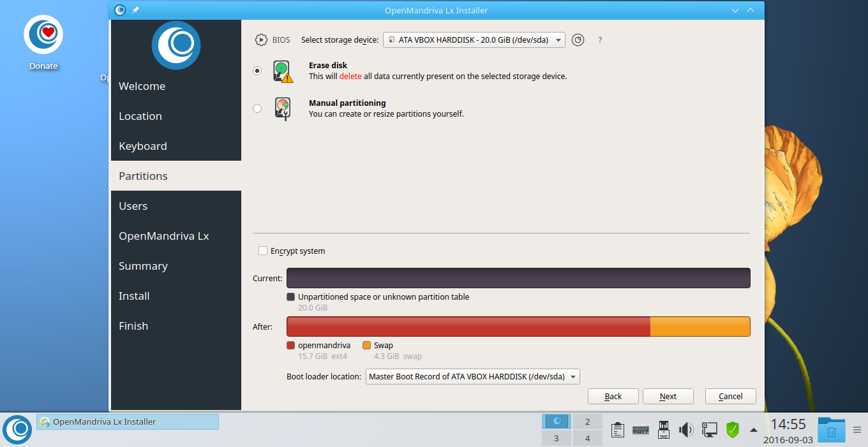Go to the OpenMandriva Lx step in sidebar
This screenshot has height=447, width=868.
point(176,236)
